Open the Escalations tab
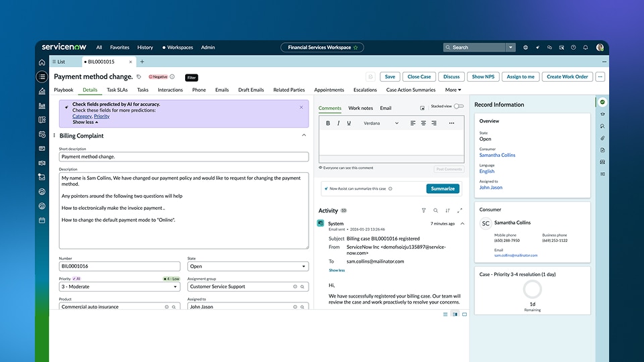Viewport: 644px width, 362px height. point(365,90)
